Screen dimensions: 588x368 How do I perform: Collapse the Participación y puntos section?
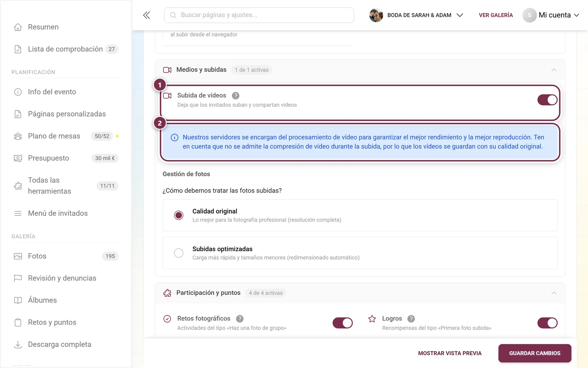click(554, 293)
